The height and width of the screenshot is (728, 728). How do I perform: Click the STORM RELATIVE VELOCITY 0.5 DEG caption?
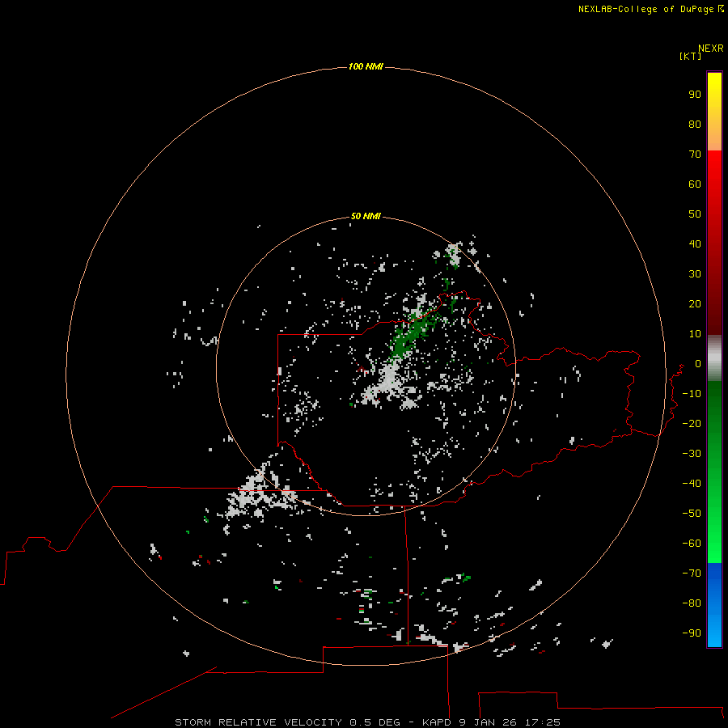pos(287,722)
